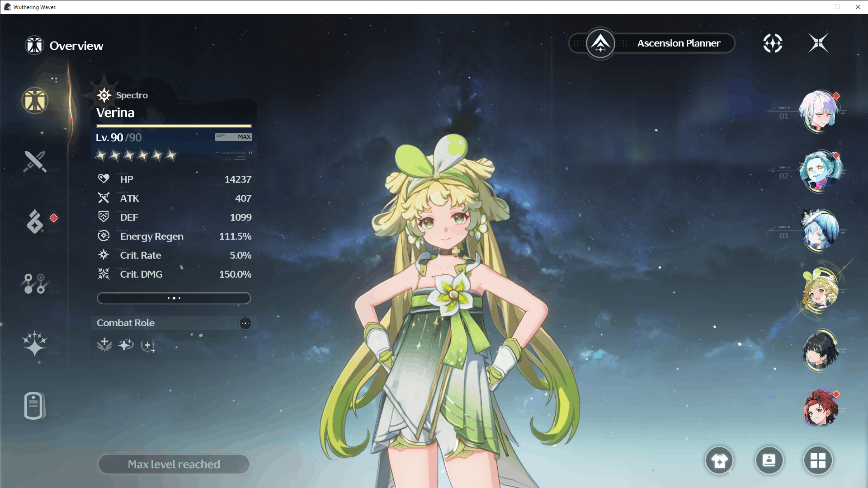This screenshot has height=488, width=868.
Task: Switch to the Forte skill tree tab
Action: 34,283
